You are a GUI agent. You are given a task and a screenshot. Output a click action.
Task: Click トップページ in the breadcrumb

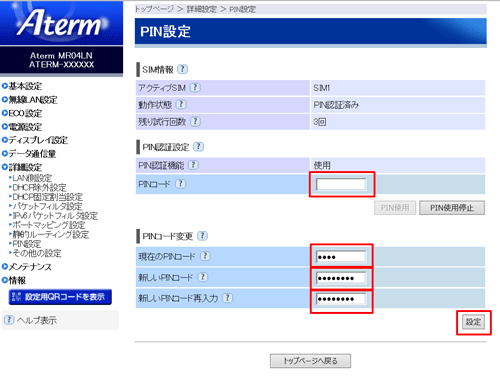(154, 9)
